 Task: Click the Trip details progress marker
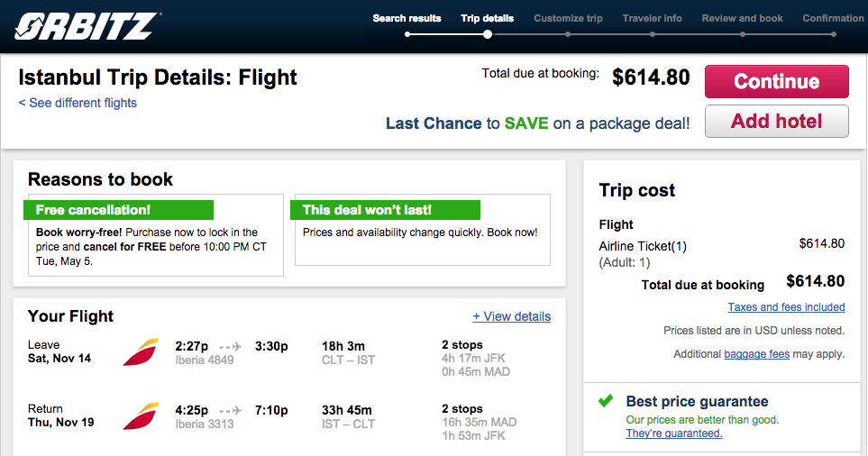487,34
